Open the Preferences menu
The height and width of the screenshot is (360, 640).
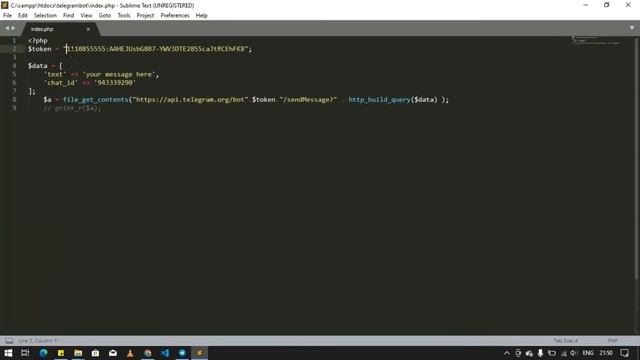(x=175, y=16)
